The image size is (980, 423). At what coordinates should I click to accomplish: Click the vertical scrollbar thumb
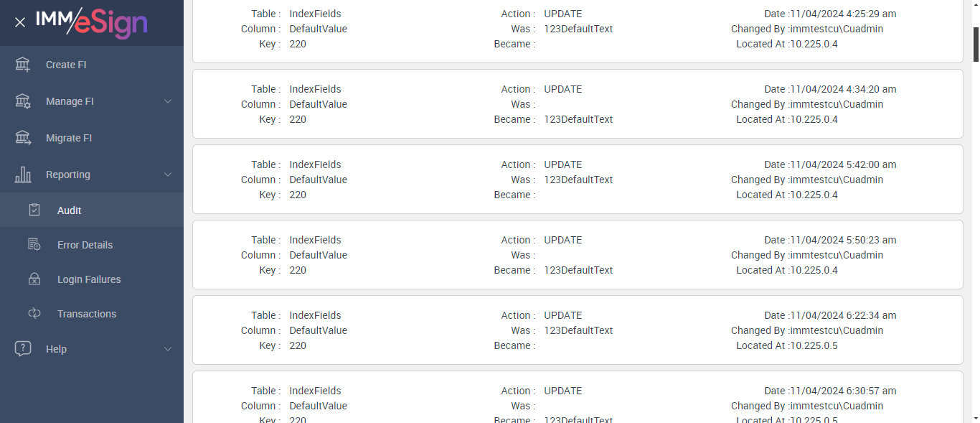point(976,45)
